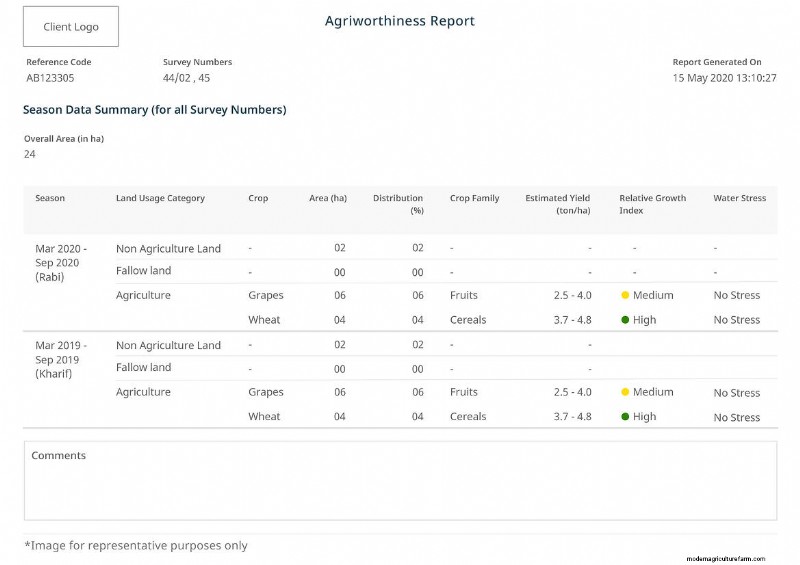Click the Estimated Yield column header
The width and height of the screenshot is (800, 565).
pos(558,204)
